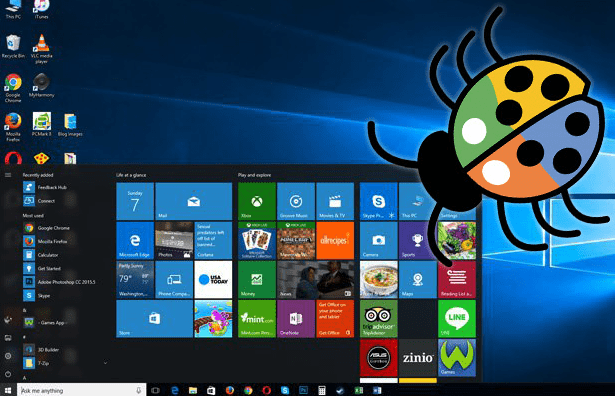Click the Windows Start button

[8, 390]
